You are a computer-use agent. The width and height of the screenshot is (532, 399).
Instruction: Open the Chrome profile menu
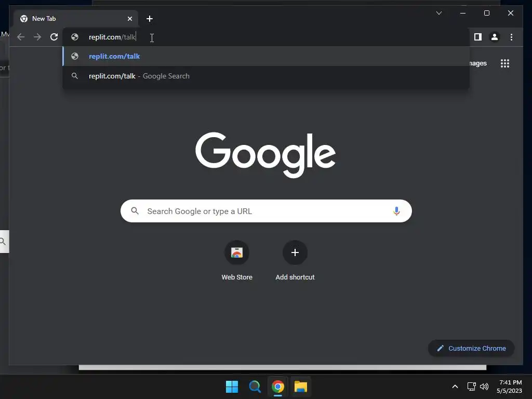tap(495, 37)
